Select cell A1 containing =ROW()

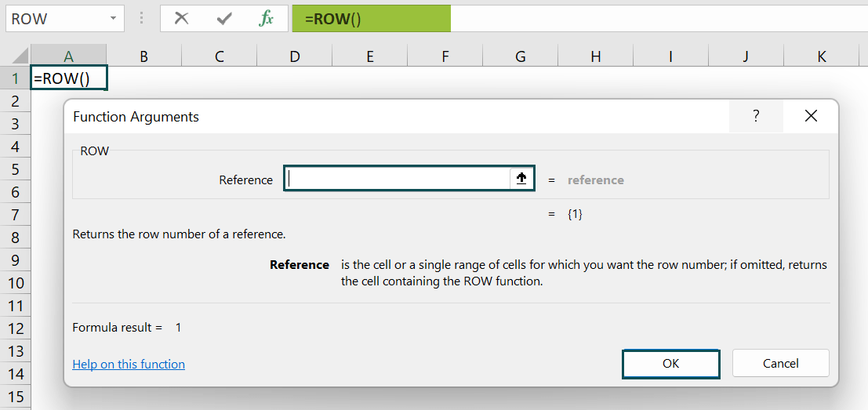pyautogui.click(x=69, y=78)
